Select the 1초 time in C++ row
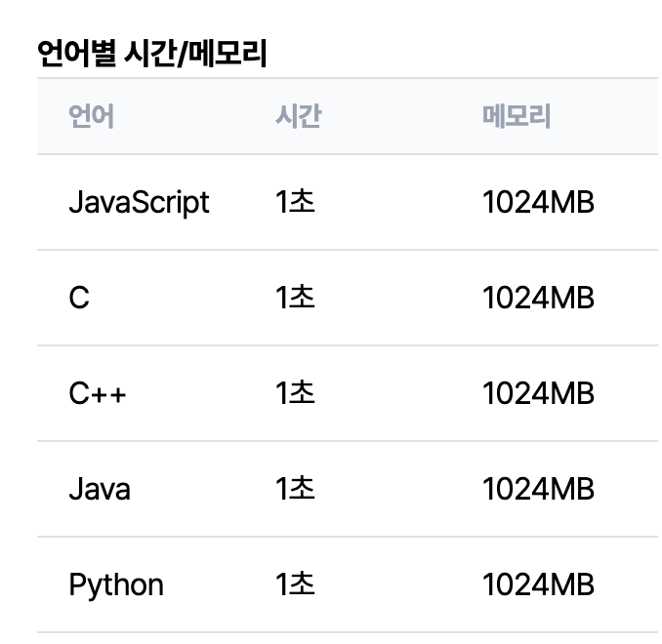The image size is (662, 644). tap(295, 393)
